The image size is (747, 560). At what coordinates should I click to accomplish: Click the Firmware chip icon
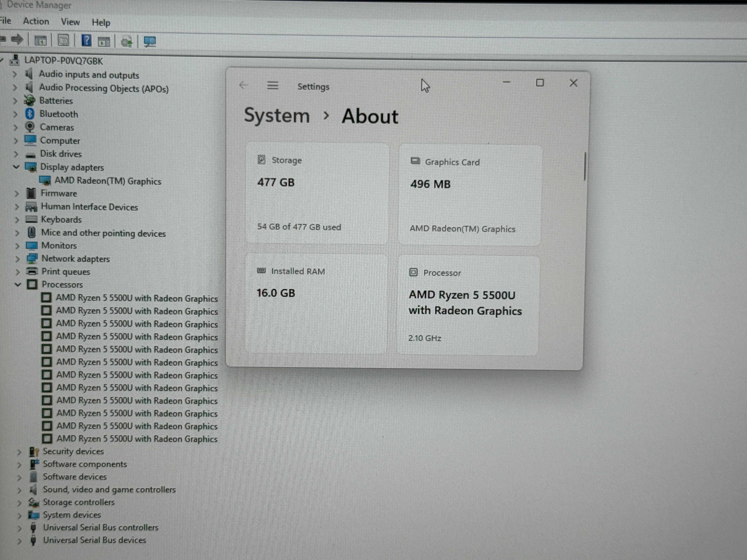[x=31, y=193]
